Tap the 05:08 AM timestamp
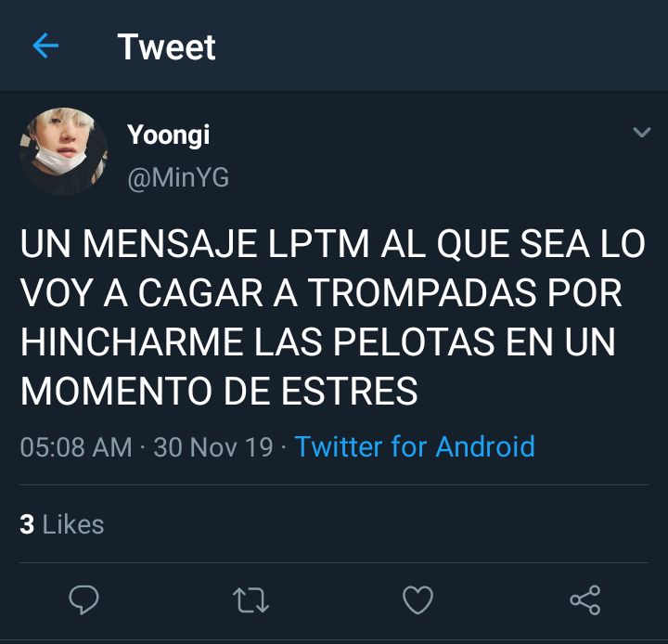This screenshot has width=668, height=644. 76,447
